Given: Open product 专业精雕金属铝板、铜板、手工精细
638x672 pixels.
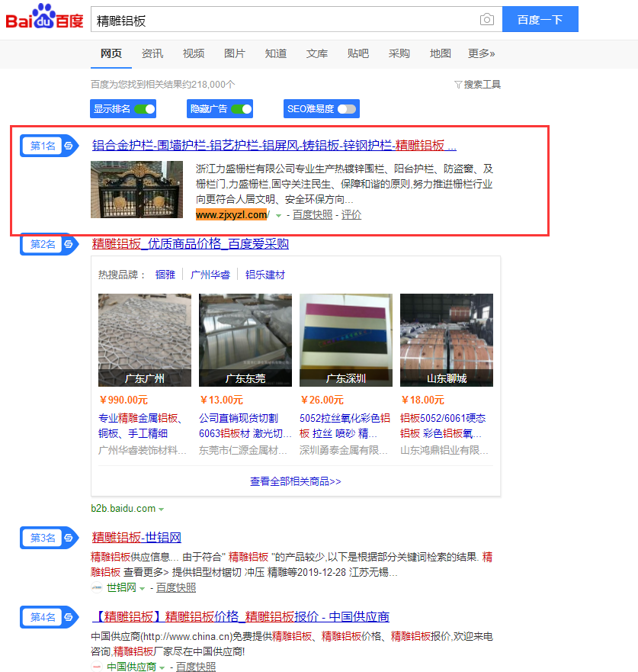Looking at the screenshot, I should tap(140, 426).
